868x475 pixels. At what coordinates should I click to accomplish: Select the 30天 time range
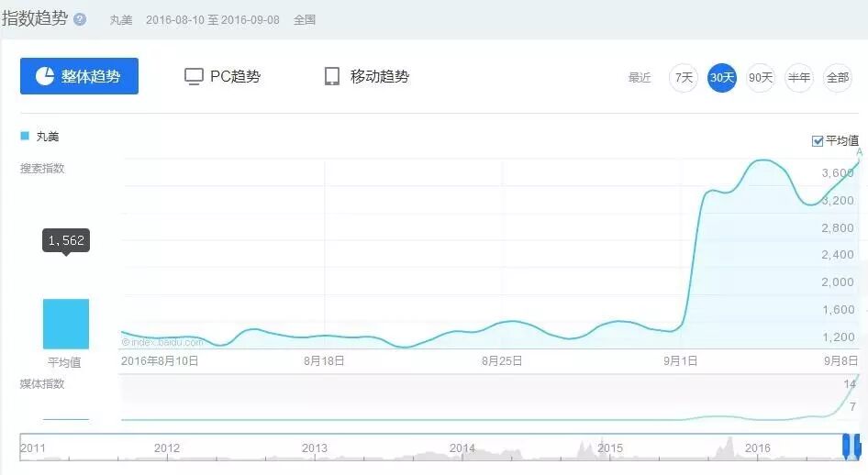click(x=722, y=78)
